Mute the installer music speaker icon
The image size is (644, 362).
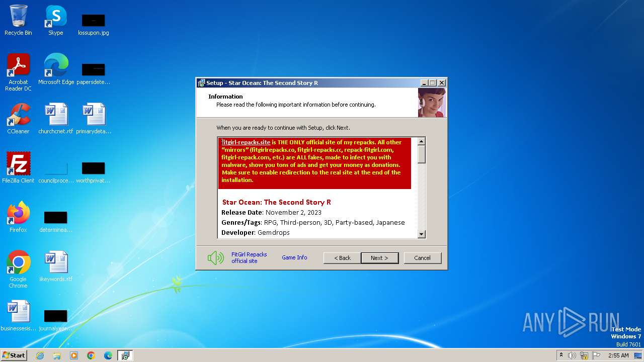[x=215, y=258]
